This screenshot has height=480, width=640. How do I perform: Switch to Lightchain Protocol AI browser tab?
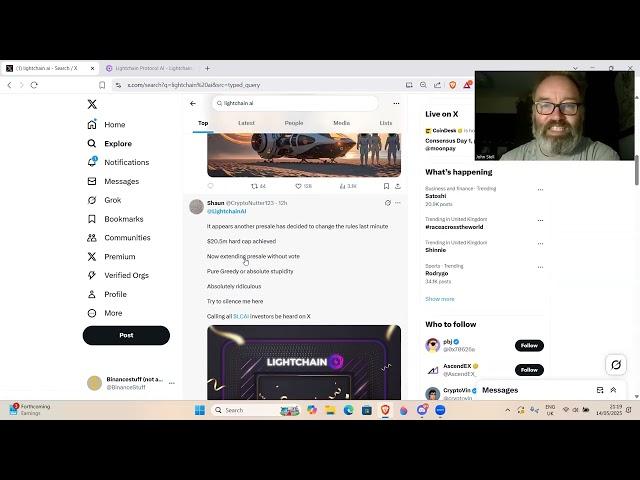(149, 68)
